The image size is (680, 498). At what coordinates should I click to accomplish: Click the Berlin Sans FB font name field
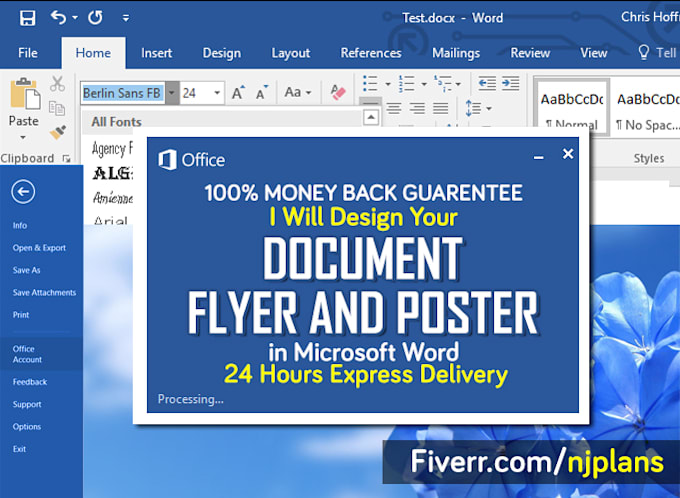click(123, 93)
